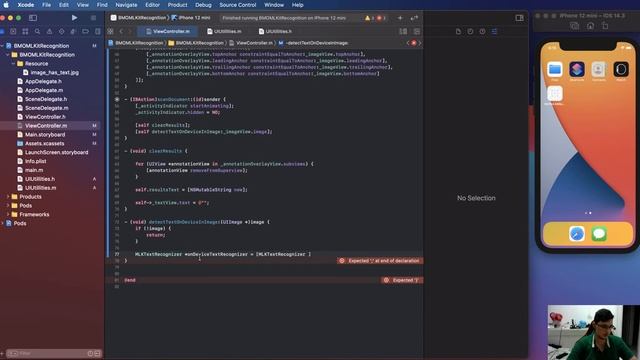
Task: Open the issue navigator warning-triangle icon
Action: click(x=49, y=31)
